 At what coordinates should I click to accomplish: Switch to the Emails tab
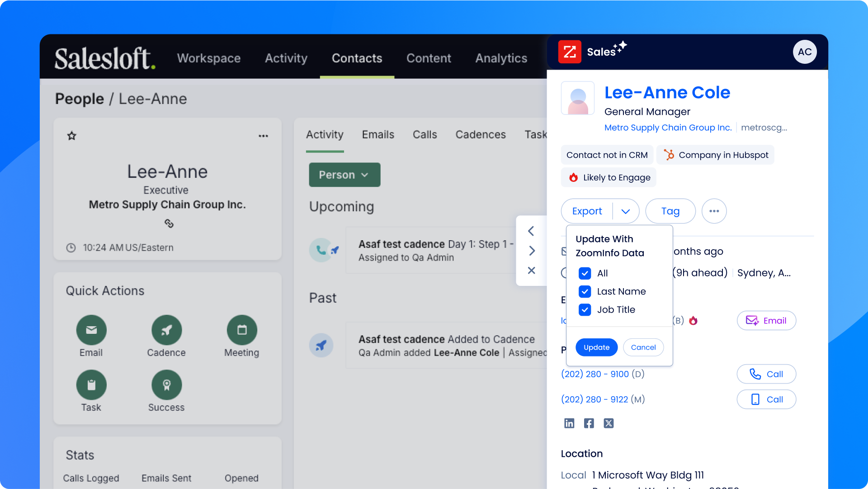tap(378, 135)
